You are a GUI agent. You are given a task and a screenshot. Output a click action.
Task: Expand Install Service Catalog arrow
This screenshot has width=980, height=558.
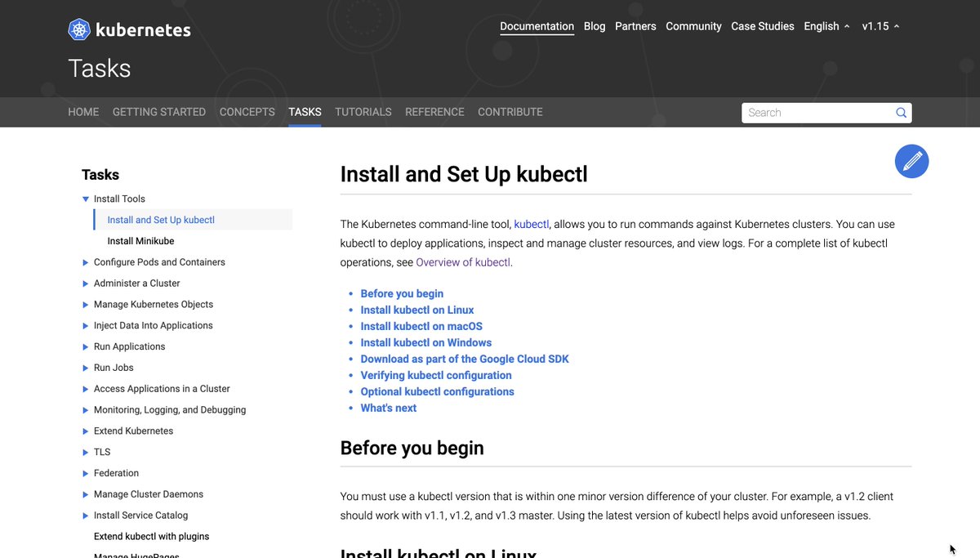(86, 516)
